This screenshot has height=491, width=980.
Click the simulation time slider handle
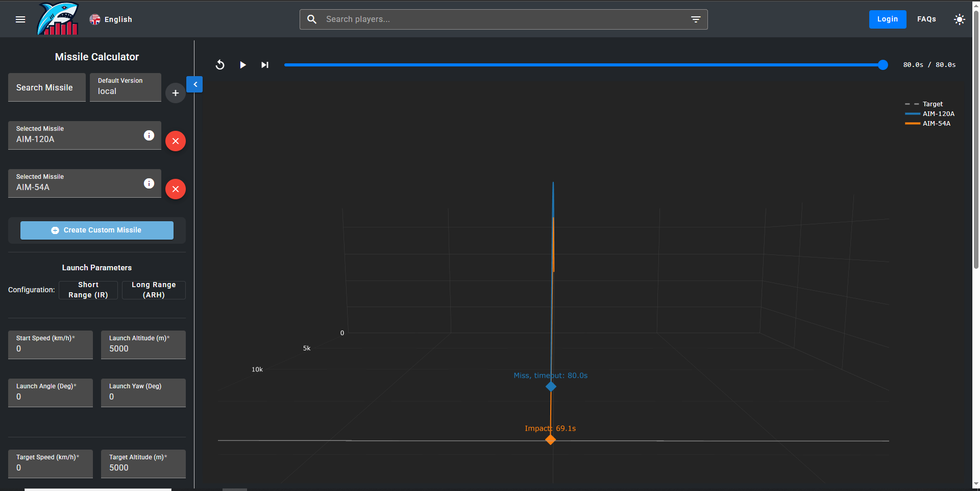pyautogui.click(x=883, y=65)
